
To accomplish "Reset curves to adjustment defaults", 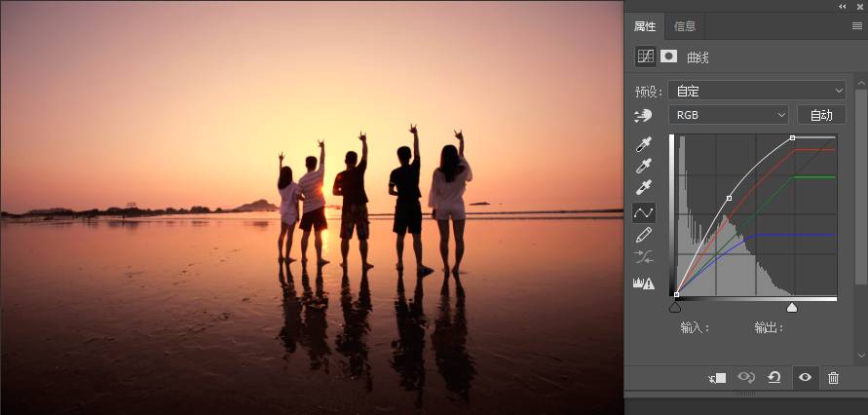I will (x=774, y=378).
